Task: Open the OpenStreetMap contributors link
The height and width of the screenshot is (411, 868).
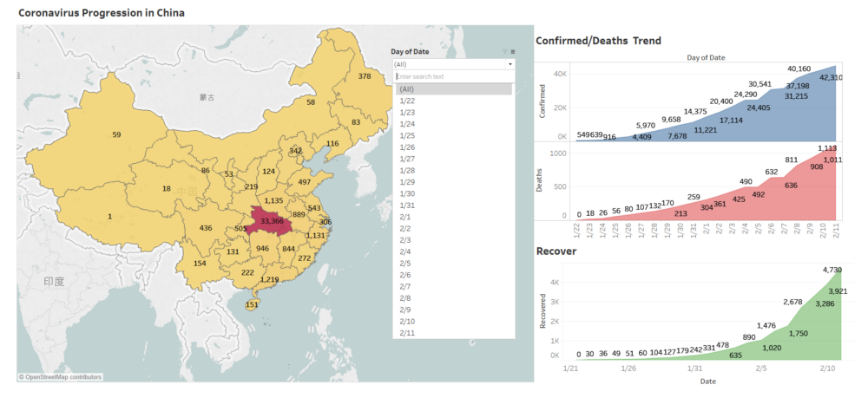Action: [x=61, y=376]
